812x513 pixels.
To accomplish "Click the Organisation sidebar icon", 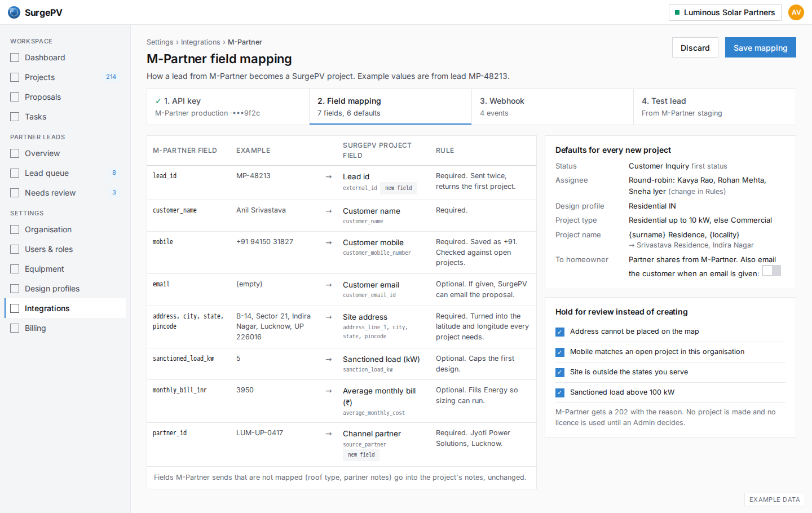I will click(x=15, y=229).
